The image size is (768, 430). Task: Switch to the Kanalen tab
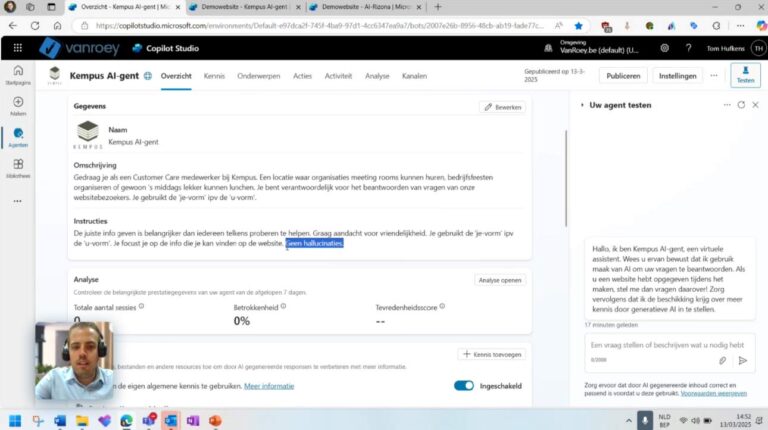point(414,76)
